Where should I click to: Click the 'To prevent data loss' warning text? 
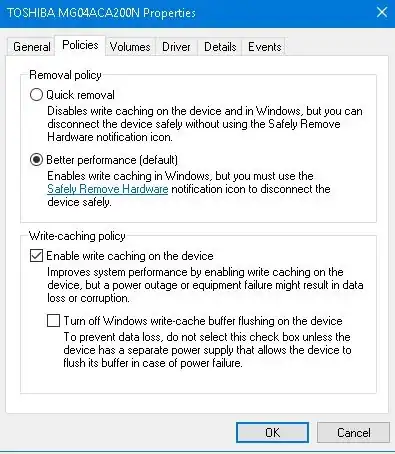[207, 350]
